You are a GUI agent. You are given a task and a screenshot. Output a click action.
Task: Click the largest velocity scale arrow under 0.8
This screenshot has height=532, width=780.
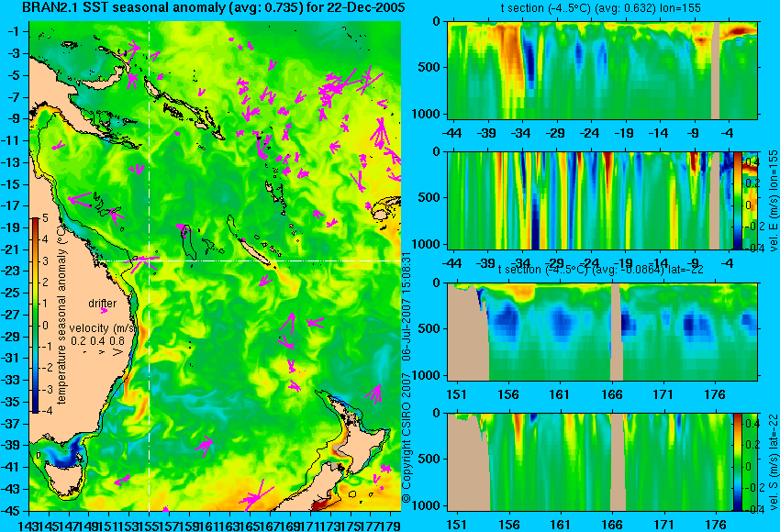coord(117,352)
